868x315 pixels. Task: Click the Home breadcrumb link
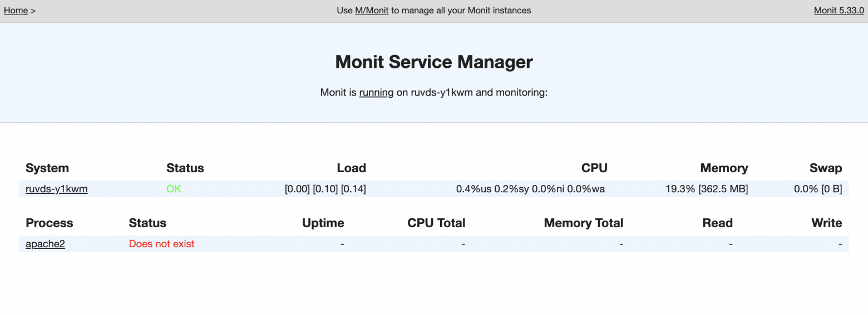(16, 11)
